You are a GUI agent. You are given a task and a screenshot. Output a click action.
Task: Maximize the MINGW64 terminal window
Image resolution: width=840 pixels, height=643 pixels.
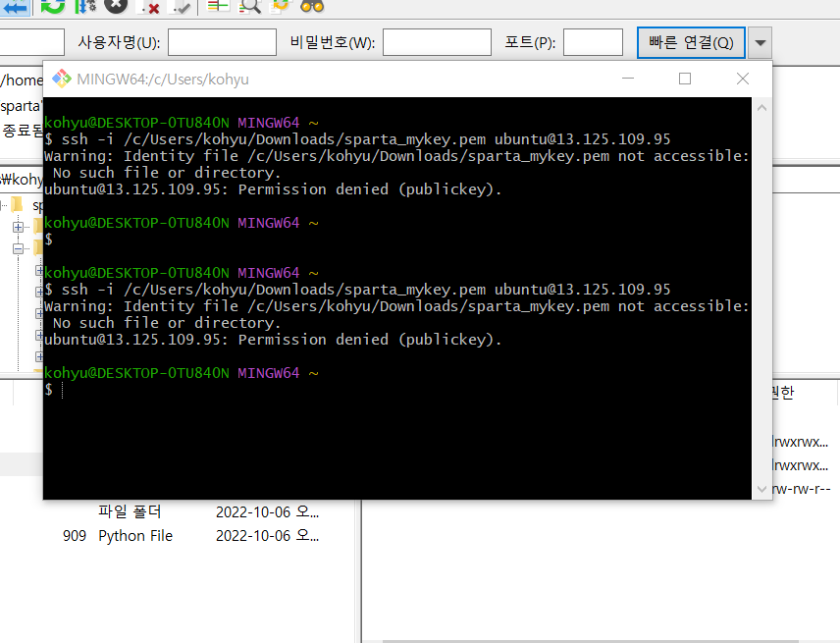(x=685, y=79)
